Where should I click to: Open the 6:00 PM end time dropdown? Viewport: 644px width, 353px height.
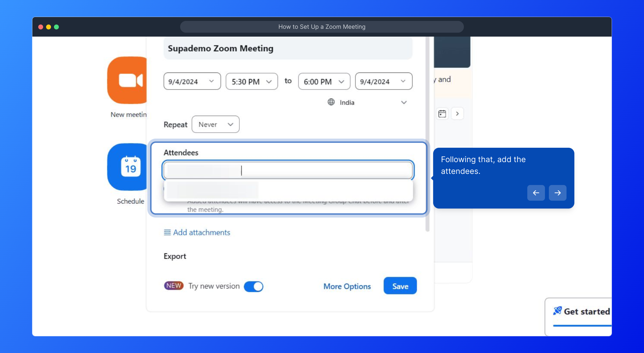pyautogui.click(x=324, y=81)
